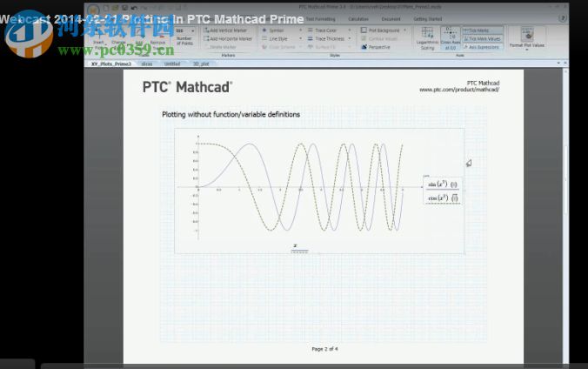This screenshot has width=588, height=369.
Task: Click the Symbol style icon
Action: (264, 30)
